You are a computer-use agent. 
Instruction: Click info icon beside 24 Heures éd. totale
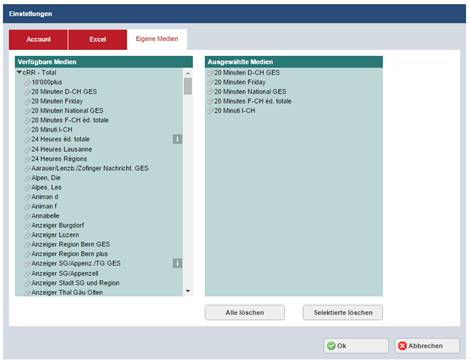point(177,139)
